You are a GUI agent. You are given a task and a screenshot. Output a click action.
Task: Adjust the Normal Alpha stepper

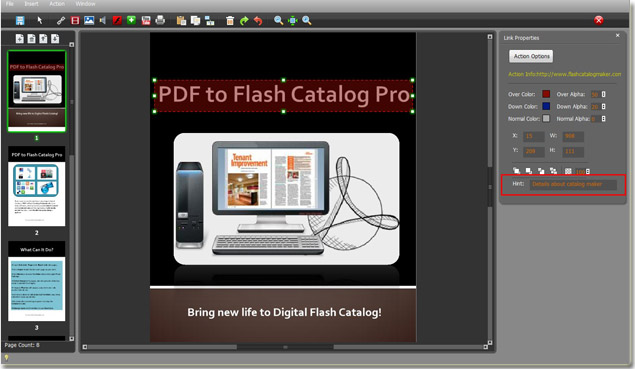point(603,119)
